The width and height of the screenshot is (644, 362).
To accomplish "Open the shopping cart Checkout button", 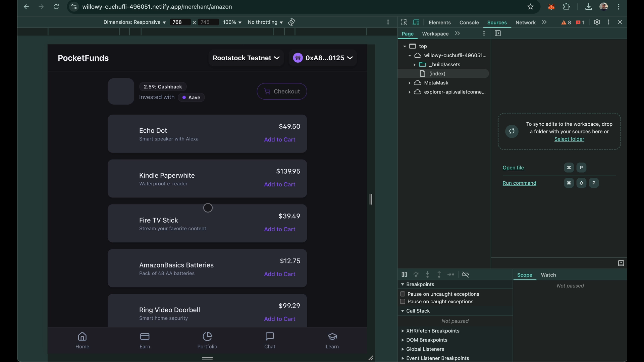I will [282, 92].
